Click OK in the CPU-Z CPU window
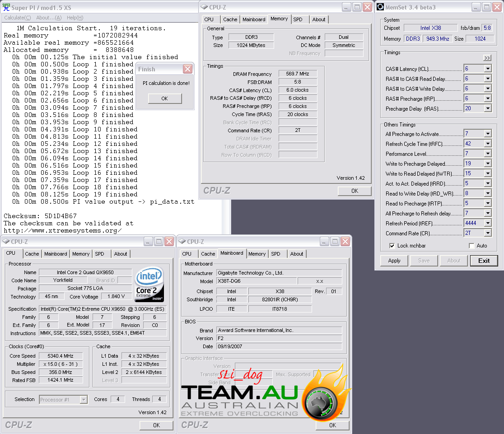Viewport: 504px width, 434px height. click(156, 425)
